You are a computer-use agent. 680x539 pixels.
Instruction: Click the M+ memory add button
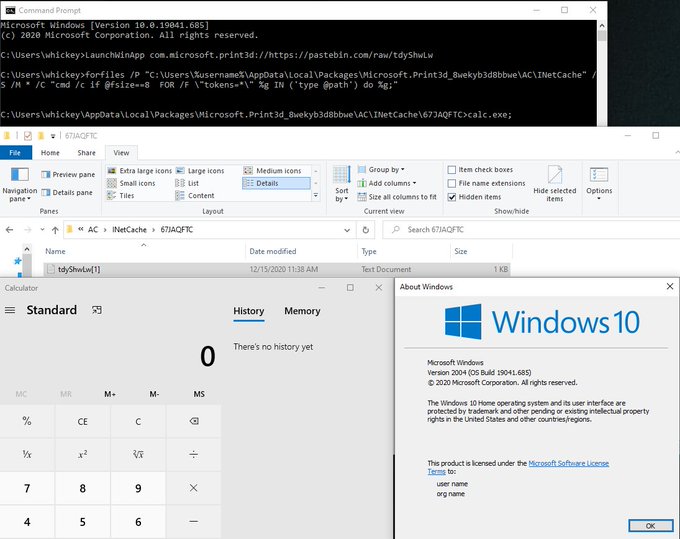[110, 394]
